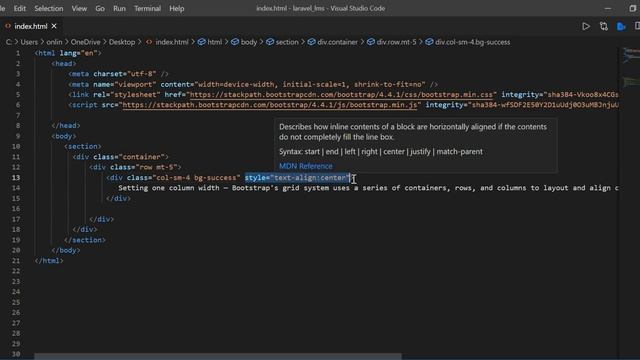Click the <section> tag on line 10
Screen dimensions: 640x360
82,147
